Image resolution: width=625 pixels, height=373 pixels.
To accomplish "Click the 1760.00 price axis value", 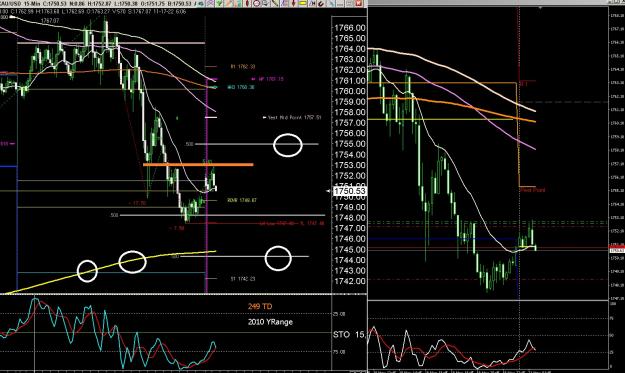I will click(x=350, y=91).
